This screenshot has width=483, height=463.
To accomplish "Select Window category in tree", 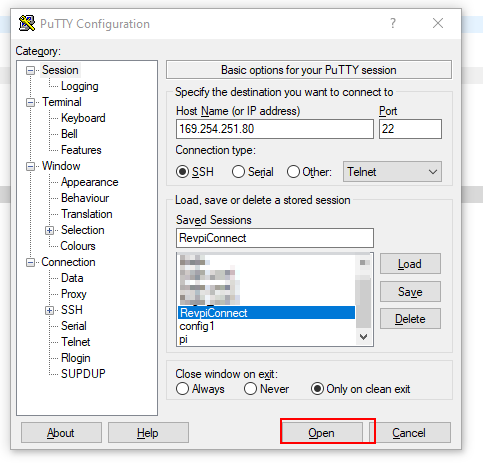I will click(x=61, y=166).
